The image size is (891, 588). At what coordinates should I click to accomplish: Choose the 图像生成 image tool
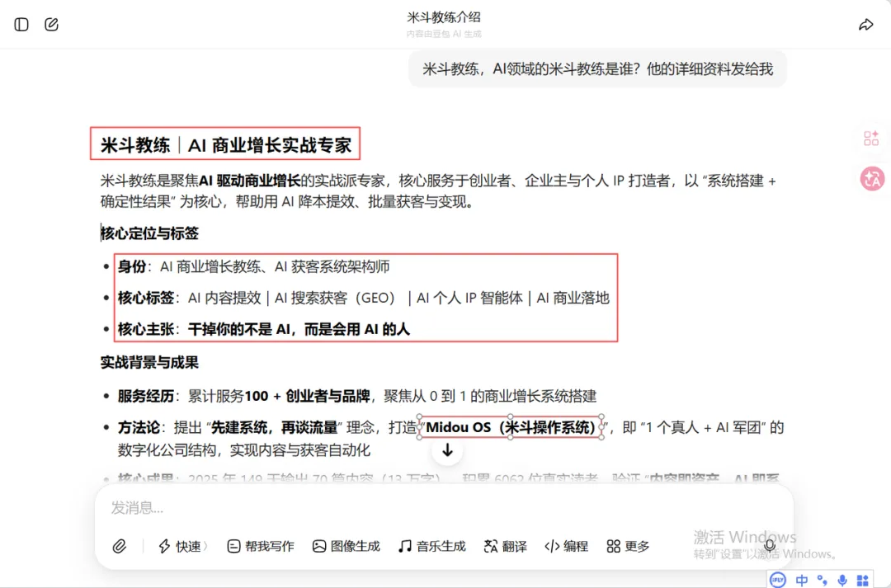(346, 546)
